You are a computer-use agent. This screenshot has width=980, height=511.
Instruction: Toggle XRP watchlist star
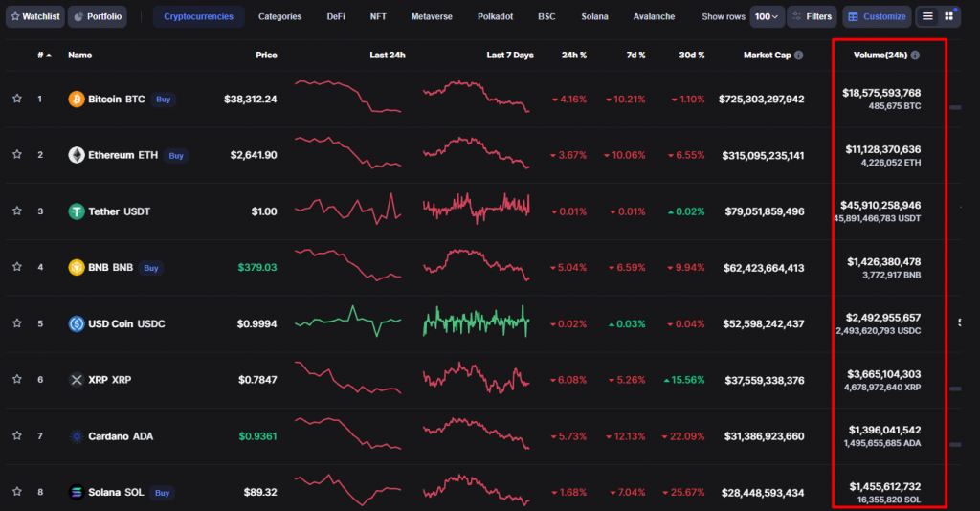tap(17, 379)
